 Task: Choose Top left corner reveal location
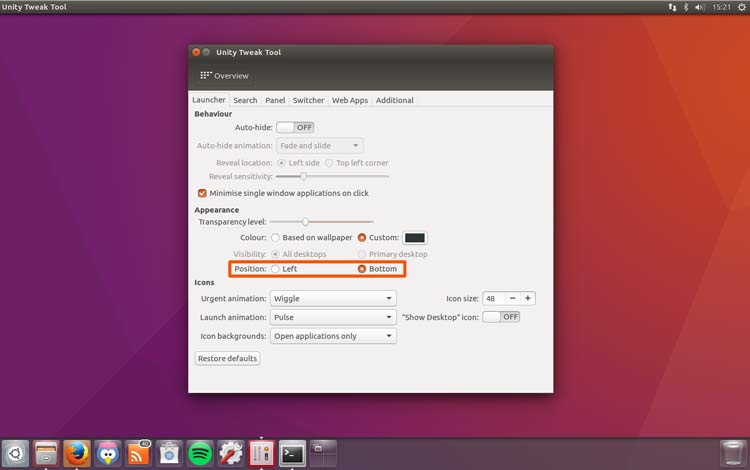329,163
